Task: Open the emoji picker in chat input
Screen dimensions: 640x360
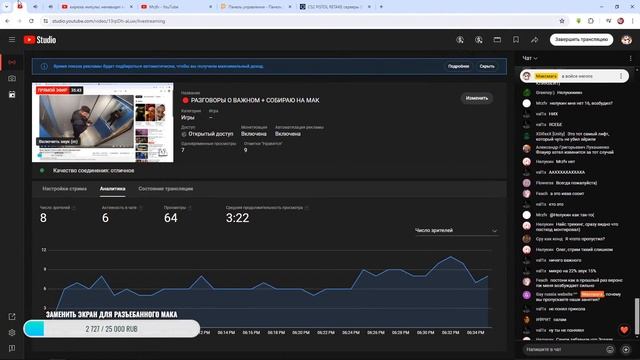Action: [610, 349]
